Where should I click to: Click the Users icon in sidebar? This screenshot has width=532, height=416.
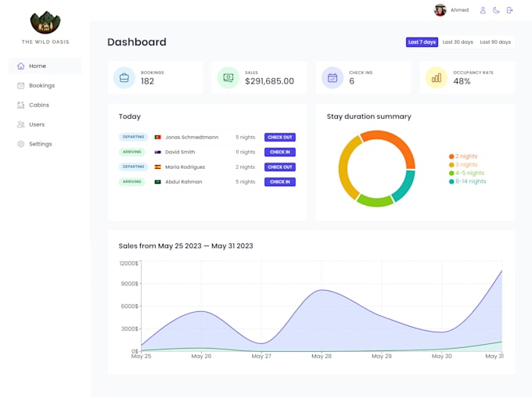20,124
